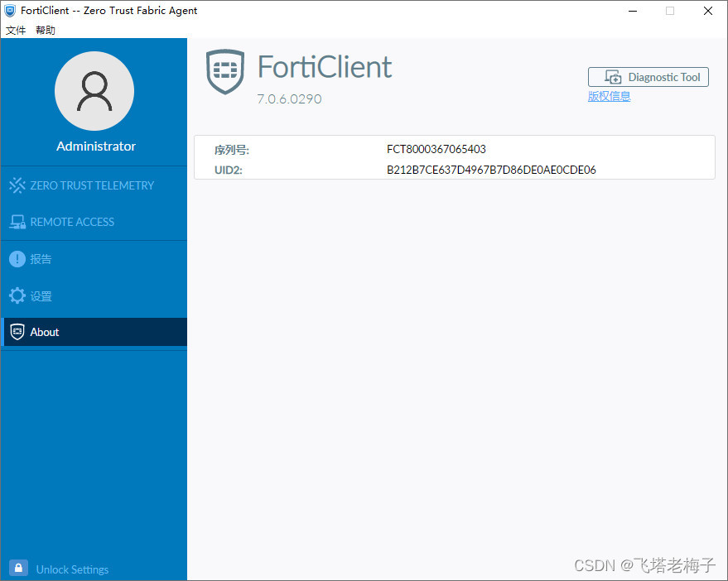Click the UID2 value B212B7CE637D4967B7D86DE0AE0CDE06
Image resolution: width=728 pixels, height=581 pixels.
491,170
